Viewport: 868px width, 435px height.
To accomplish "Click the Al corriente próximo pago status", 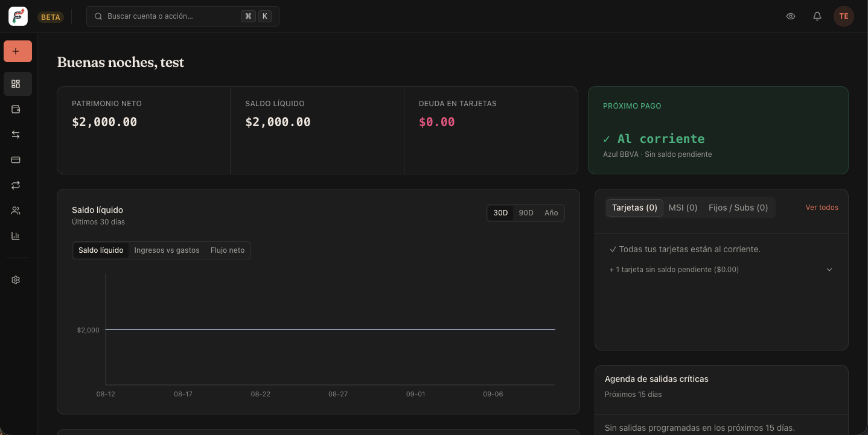I will [654, 139].
